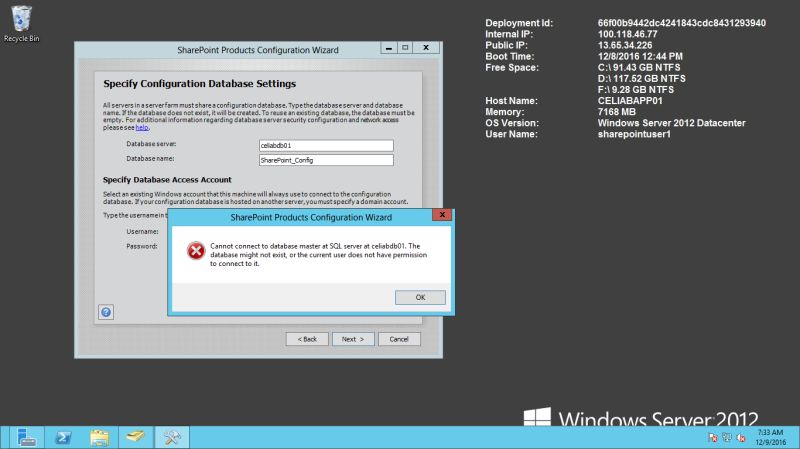
Task: Open Server Manager from taskbar
Action: point(26,438)
